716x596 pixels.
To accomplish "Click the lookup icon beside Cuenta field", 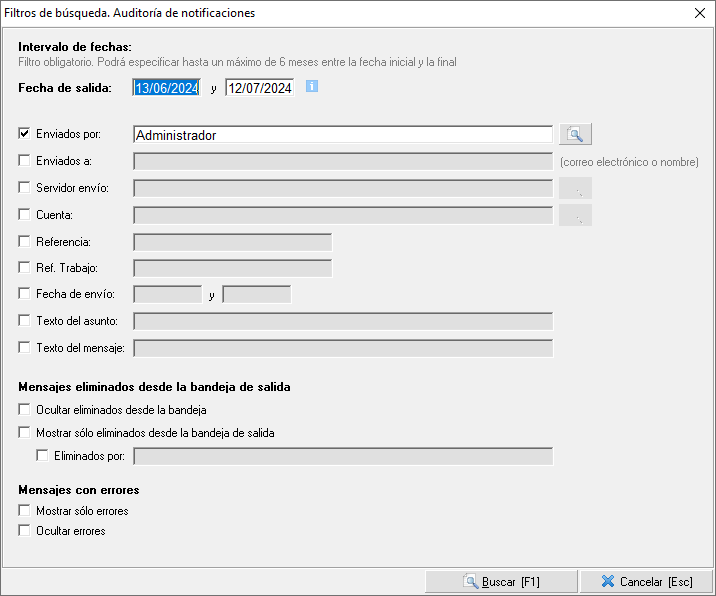I will coord(576,215).
